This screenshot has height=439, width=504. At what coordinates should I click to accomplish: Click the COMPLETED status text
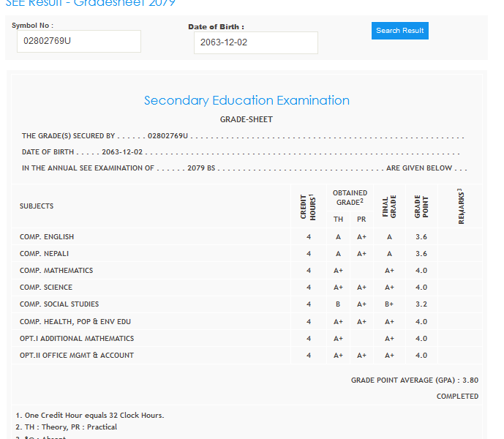pyautogui.click(x=457, y=397)
